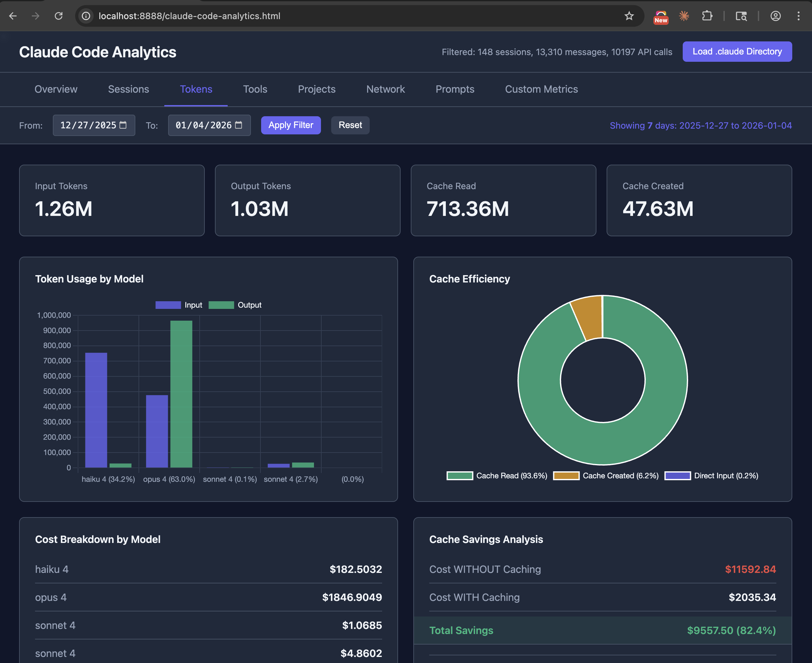Open the Network tab
This screenshot has height=663, width=812.
pyautogui.click(x=385, y=89)
